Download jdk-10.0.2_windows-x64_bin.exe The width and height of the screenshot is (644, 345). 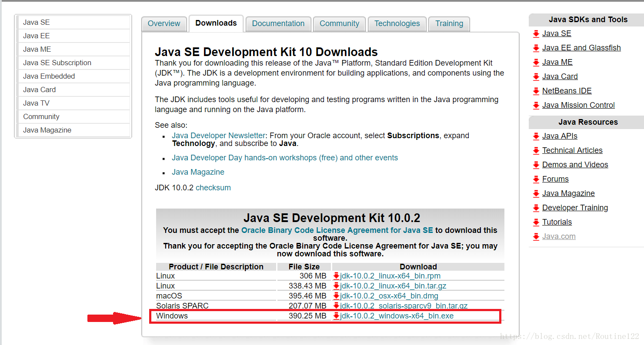[397, 316]
